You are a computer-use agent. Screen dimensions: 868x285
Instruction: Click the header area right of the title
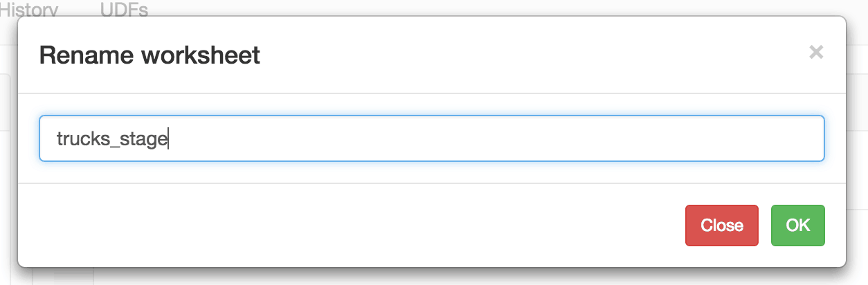click(533, 55)
